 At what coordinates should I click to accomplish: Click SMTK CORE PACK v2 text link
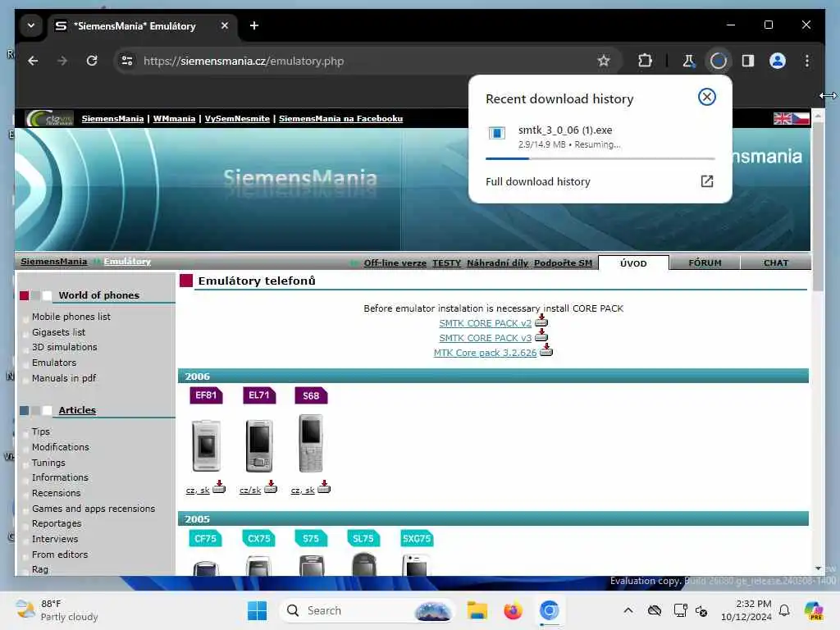486,323
